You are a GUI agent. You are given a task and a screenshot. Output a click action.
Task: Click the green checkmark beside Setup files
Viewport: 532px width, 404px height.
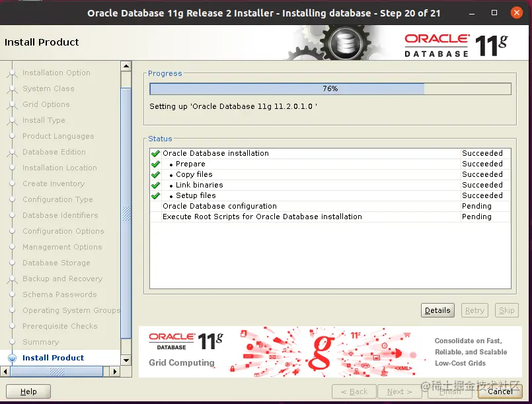pos(156,195)
